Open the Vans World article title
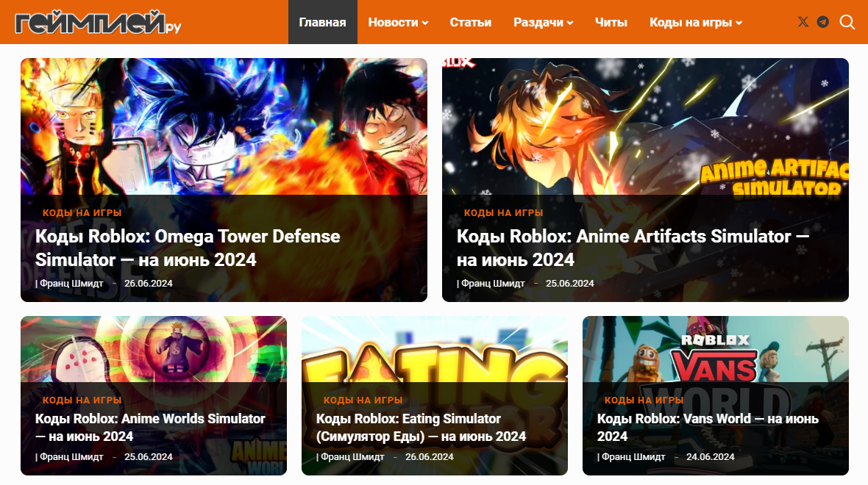868x485 pixels. pos(708,428)
